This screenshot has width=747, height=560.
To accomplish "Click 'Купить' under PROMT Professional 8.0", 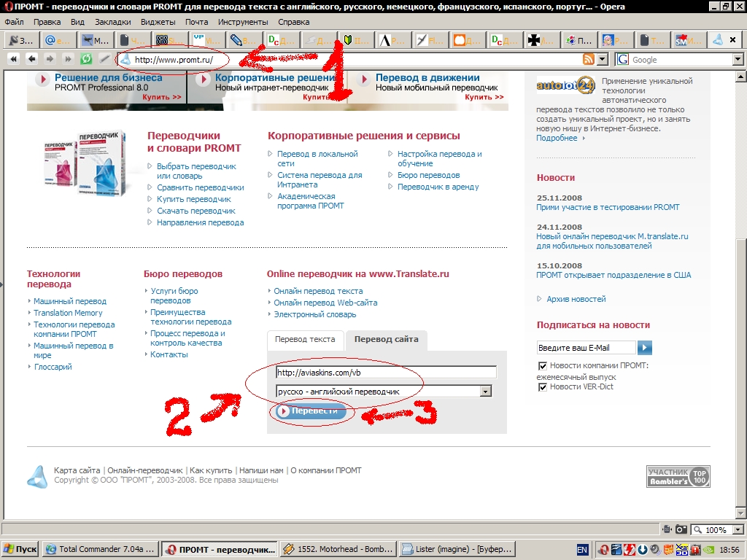I will [161, 97].
